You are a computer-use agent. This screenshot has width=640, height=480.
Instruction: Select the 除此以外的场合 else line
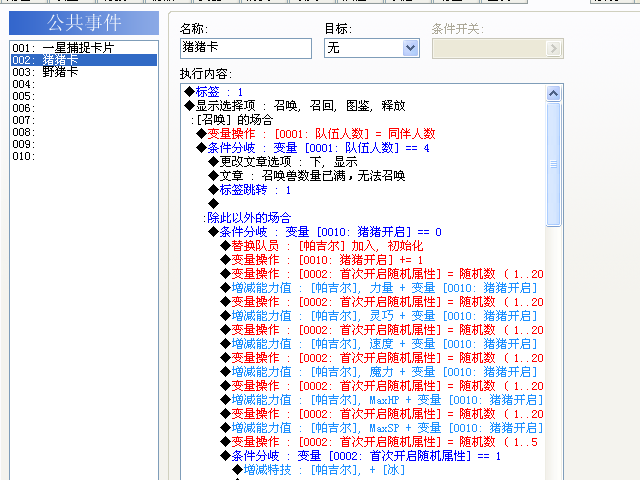click(247, 218)
